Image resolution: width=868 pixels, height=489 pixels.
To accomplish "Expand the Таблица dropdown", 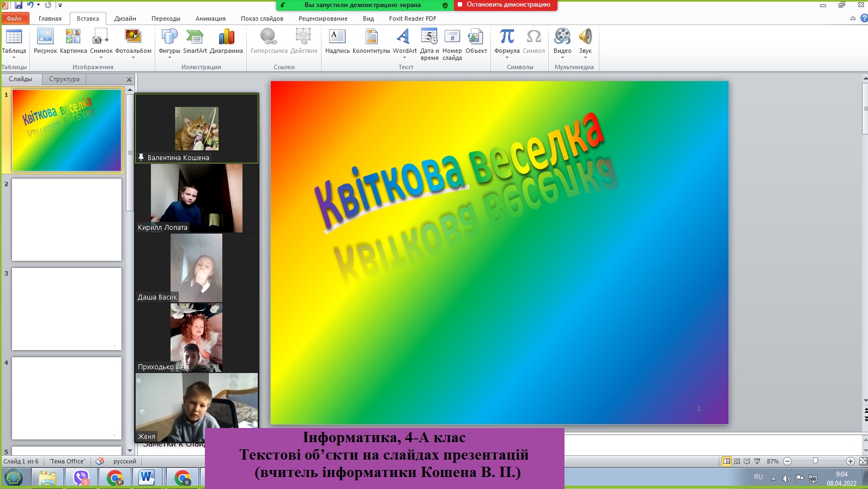I will point(14,57).
